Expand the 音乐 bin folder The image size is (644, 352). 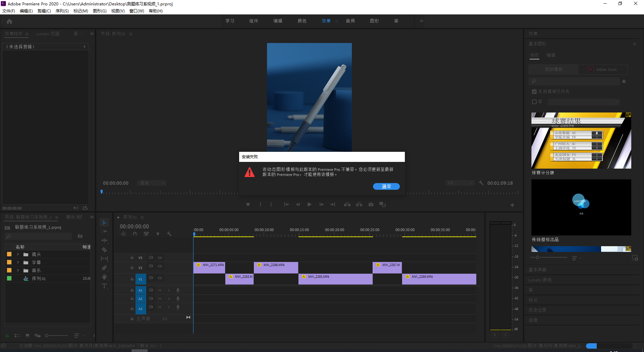18,270
